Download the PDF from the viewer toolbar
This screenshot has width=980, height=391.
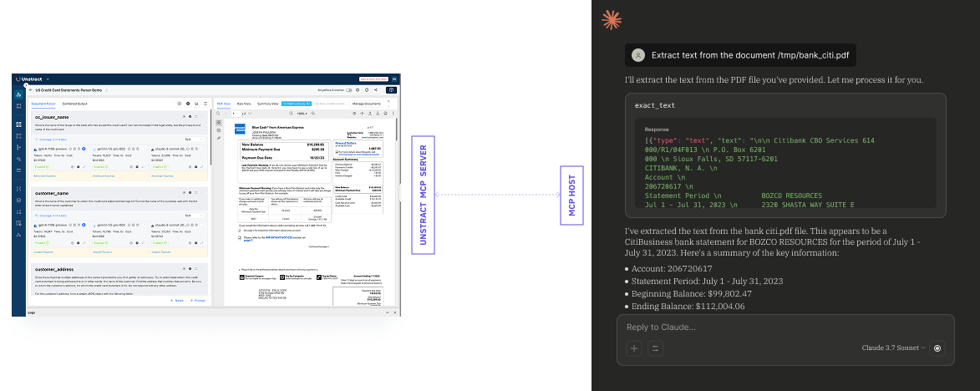click(378, 113)
